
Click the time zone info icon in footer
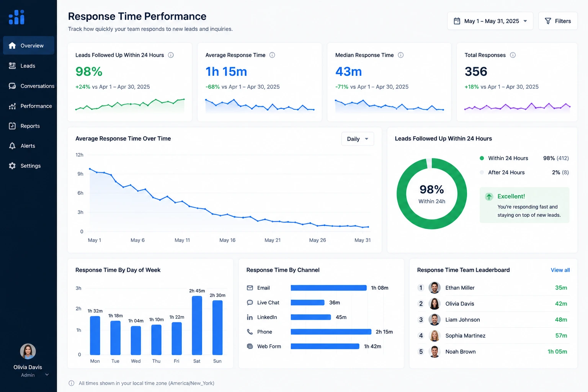coord(71,383)
